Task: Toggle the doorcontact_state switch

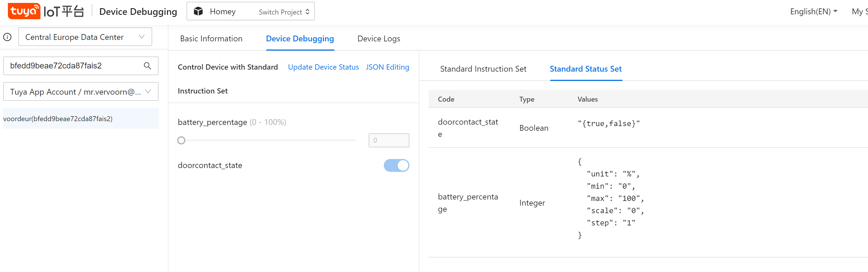Action: 396,165
